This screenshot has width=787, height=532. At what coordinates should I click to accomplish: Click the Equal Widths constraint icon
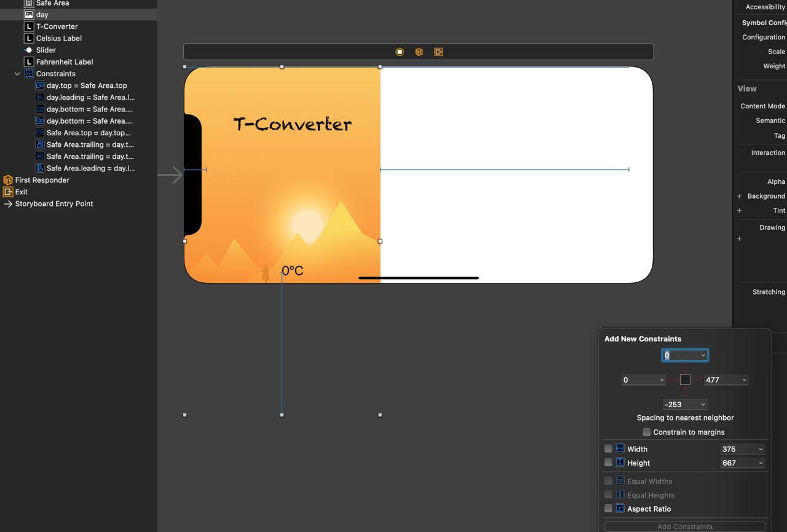(x=620, y=481)
